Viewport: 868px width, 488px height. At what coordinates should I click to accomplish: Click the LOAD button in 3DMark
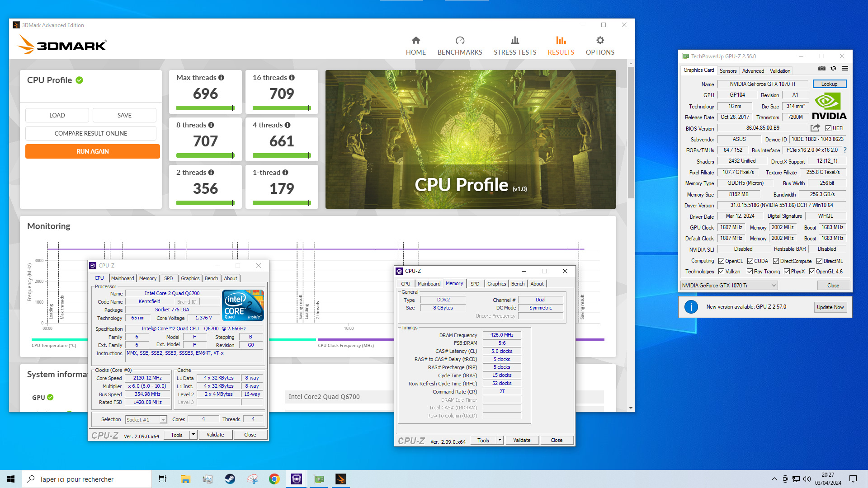pyautogui.click(x=57, y=115)
